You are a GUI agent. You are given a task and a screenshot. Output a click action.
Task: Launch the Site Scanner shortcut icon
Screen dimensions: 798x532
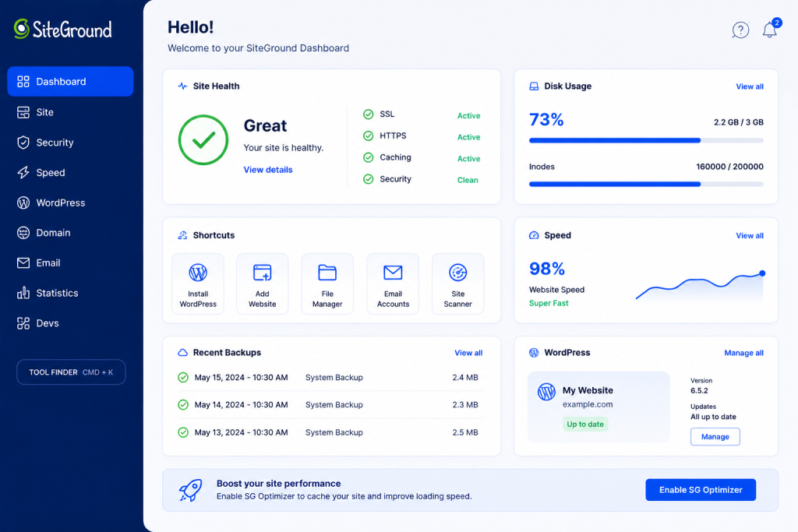458,273
